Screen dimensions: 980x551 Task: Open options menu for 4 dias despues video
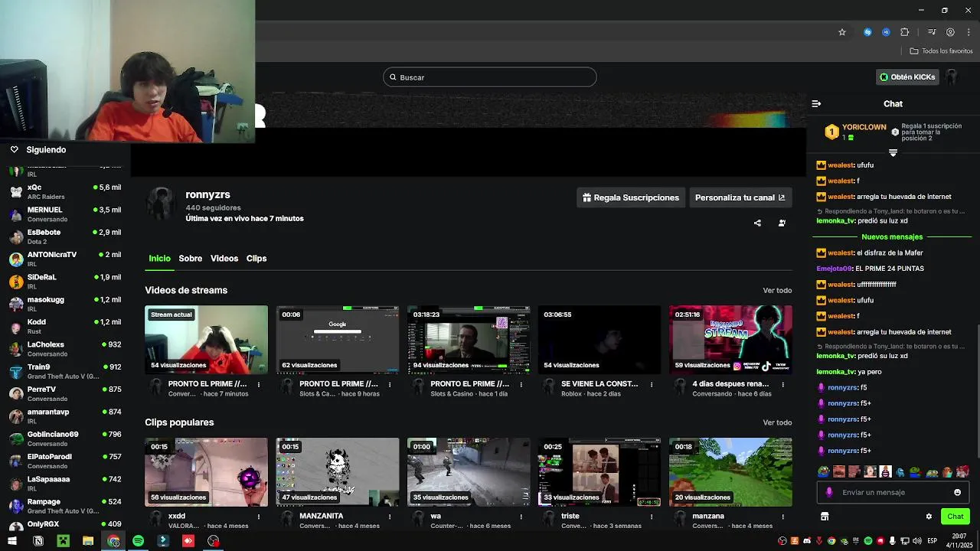coord(782,384)
